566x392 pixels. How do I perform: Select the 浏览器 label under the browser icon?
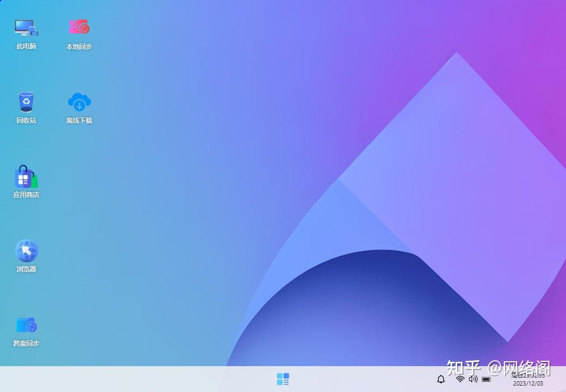click(25, 269)
